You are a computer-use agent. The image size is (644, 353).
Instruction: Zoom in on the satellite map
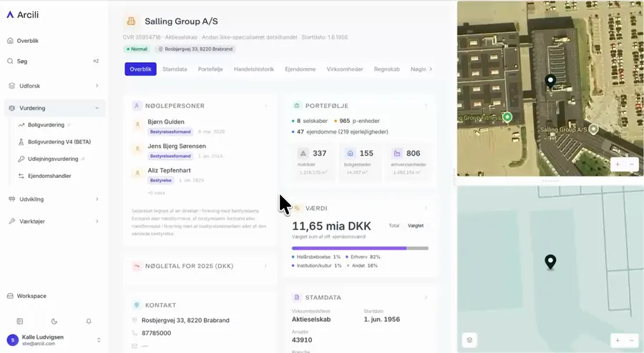(x=618, y=164)
